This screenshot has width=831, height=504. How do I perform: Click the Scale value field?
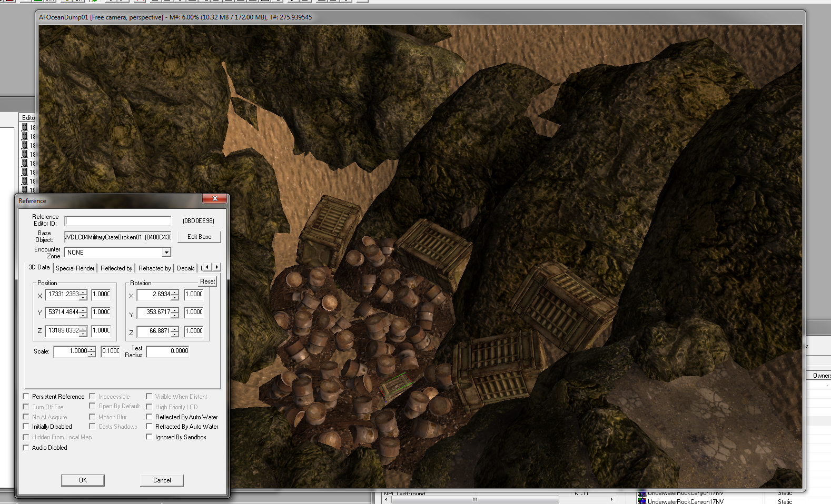[x=71, y=351]
